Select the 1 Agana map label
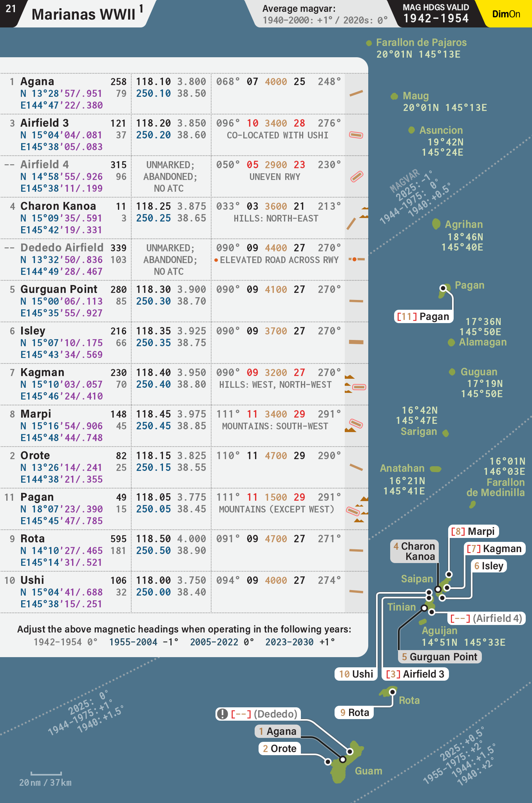532x803 pixels. [277, 731]
